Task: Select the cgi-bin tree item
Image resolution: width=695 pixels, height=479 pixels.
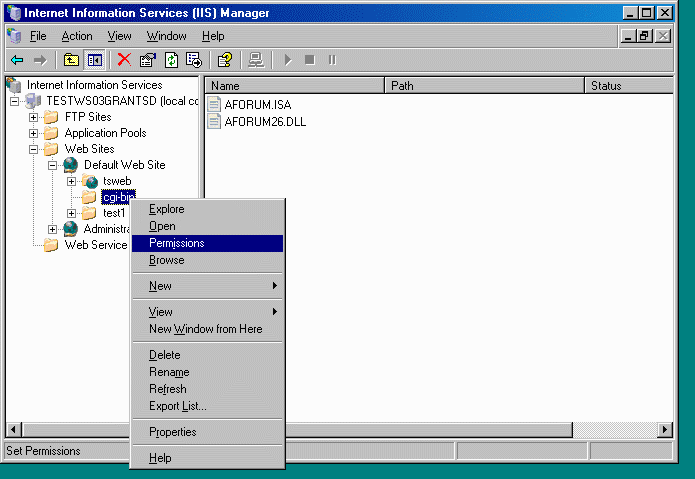Action: tap(118, 197)
